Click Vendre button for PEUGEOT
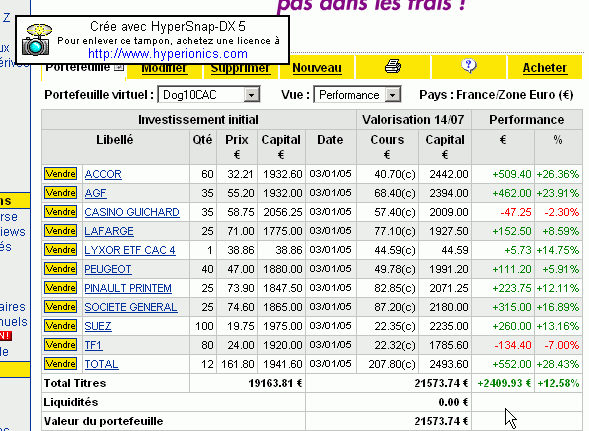The image size is (589, 431). 60,269
